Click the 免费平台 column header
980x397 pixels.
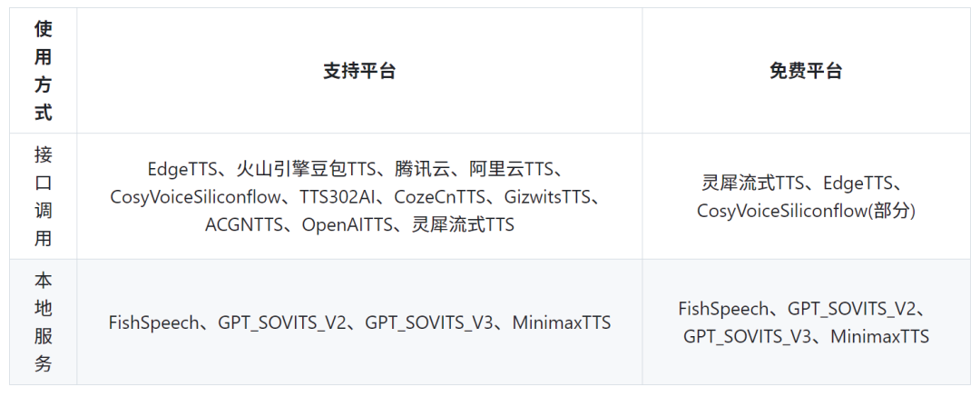pyautogui.click(x=806, y=71)
